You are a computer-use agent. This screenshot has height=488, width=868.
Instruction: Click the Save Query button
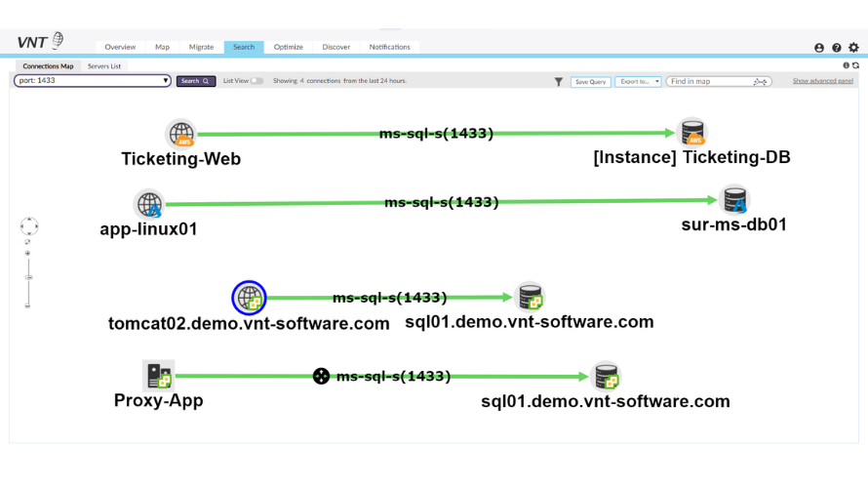pyautogui.click(x=590, y=82)
